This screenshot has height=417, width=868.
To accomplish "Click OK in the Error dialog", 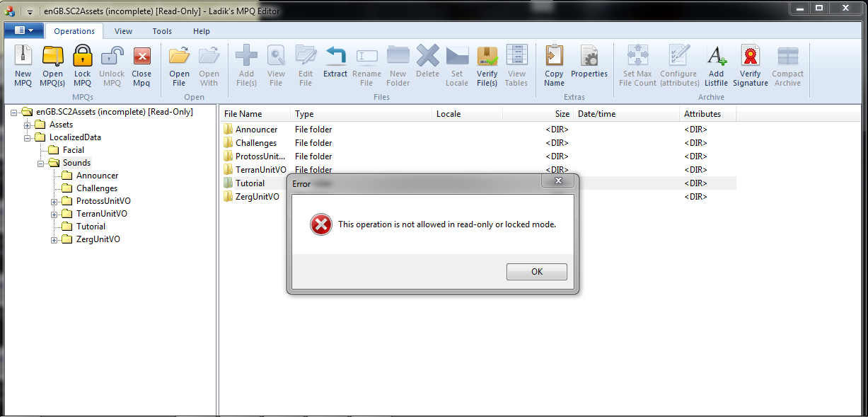I will 537,272.
